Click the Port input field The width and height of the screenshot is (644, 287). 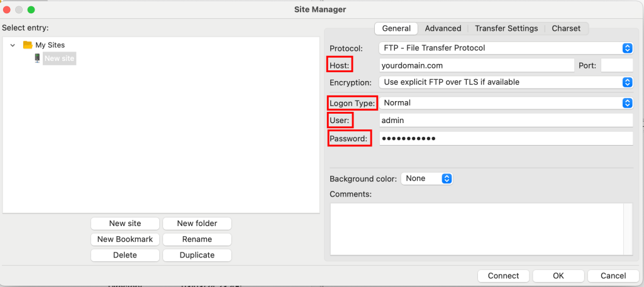click(x=616, y=65)
